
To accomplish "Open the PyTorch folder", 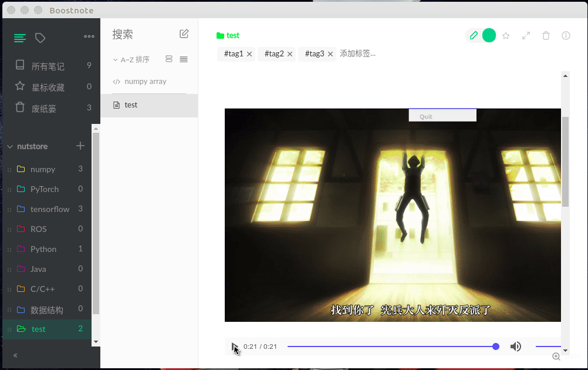I will tap(47, 189).
